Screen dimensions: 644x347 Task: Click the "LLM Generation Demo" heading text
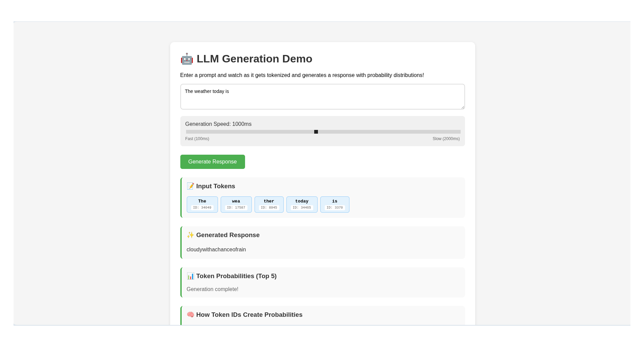coord(254,59)
